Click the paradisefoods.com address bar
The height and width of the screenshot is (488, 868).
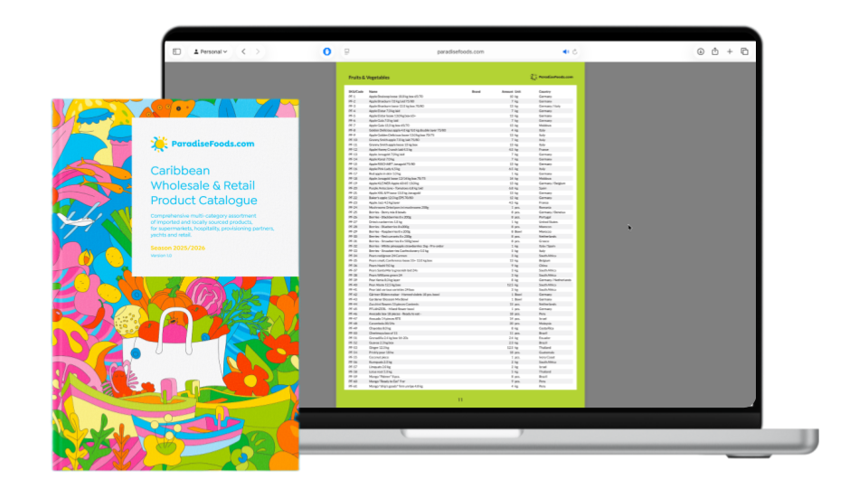coord(459,52)
